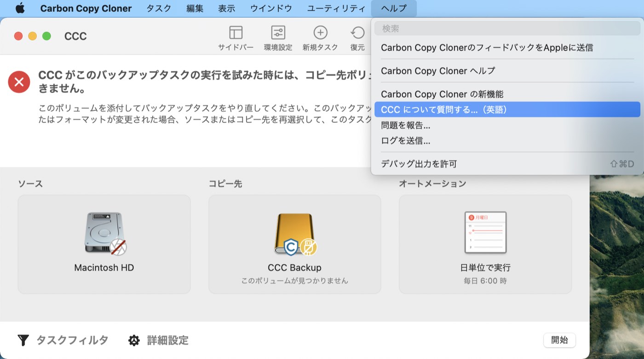Open Carbon Copy Cloner ヘルプ
The image size is (644, 359).
pos(507,71)
